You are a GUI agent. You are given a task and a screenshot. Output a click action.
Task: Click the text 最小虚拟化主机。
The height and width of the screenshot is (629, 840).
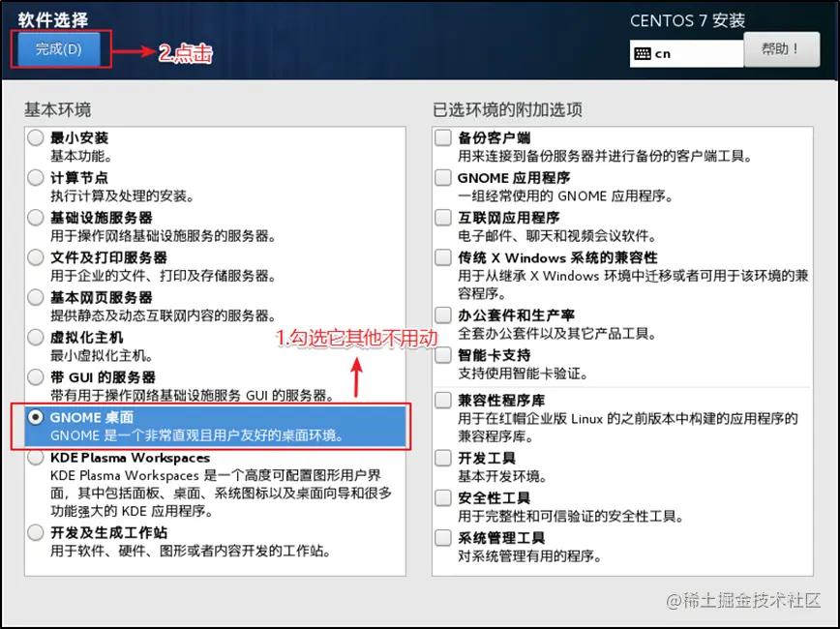click(x=103, y=356)
